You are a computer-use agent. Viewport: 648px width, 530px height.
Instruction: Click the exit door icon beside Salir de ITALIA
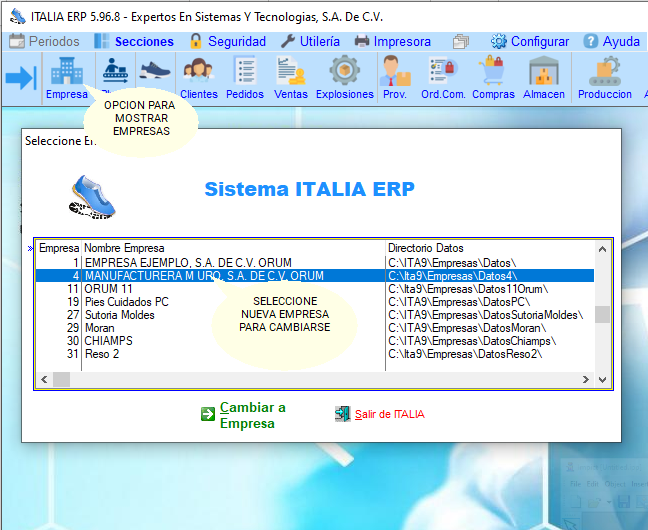pos(343,414)
